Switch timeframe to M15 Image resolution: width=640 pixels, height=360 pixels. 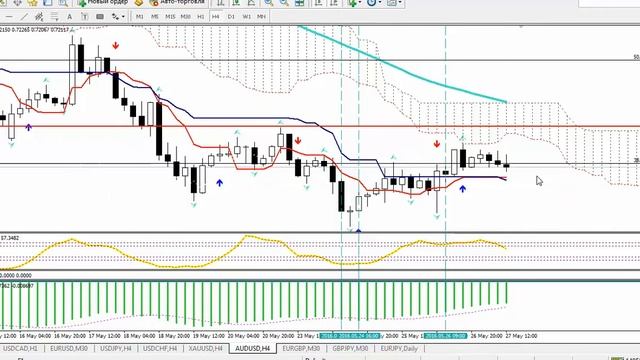coord(170,16)
